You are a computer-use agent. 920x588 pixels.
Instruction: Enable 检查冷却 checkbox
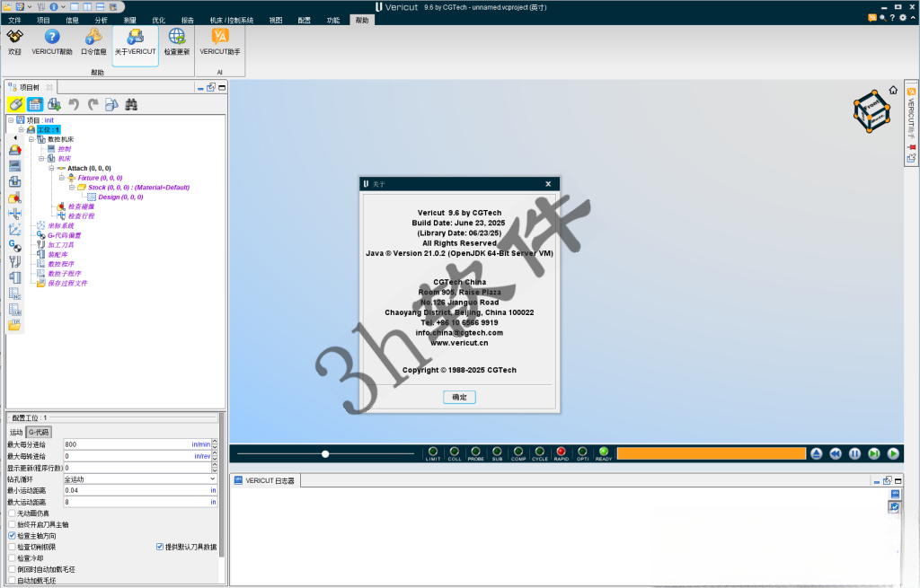pos(12,557)
